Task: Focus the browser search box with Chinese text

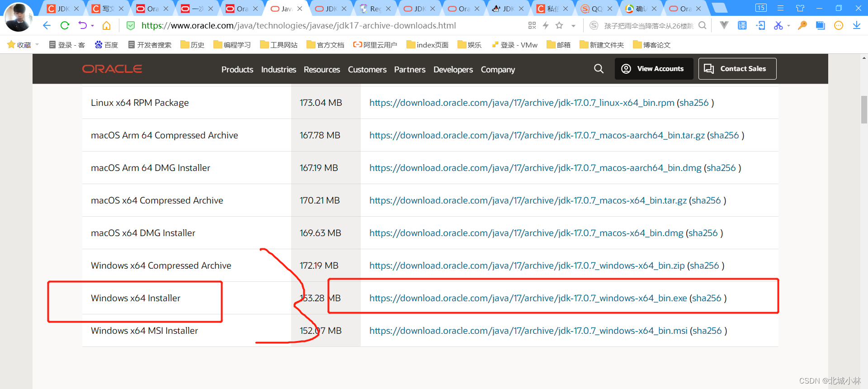Action: tap(649, 26)
